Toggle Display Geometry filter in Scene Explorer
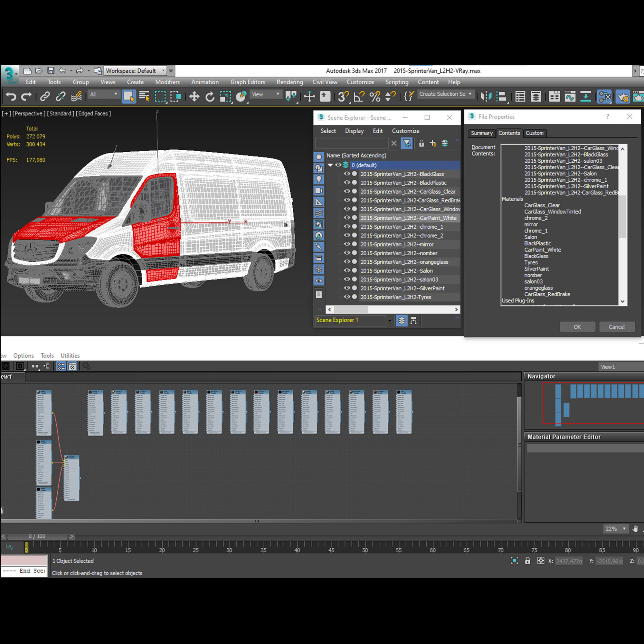This screenshot has height=644, width=644. [x=319, y=157]
